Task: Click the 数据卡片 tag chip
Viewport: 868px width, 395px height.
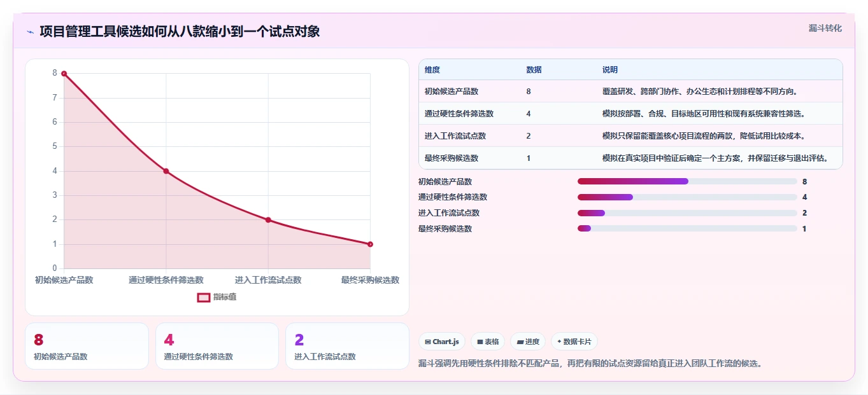Action: 574,342
